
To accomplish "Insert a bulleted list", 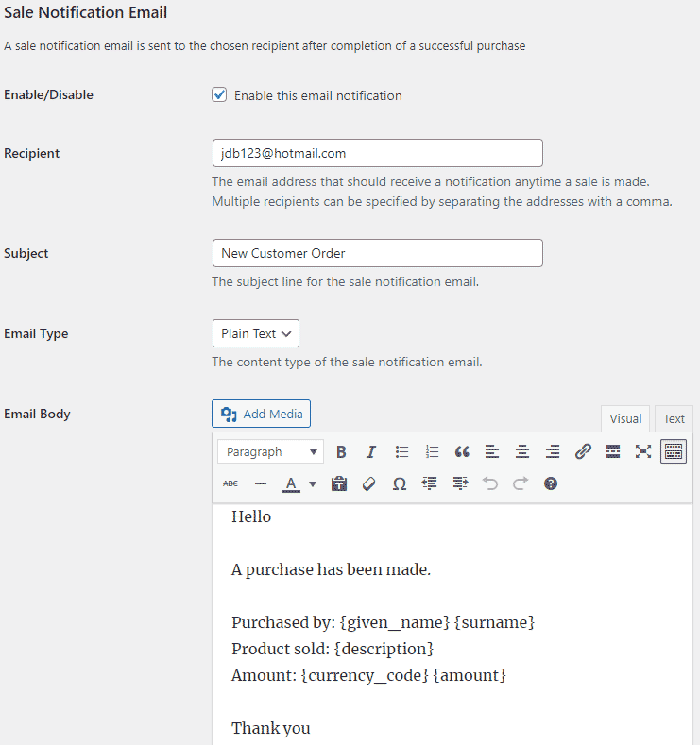I will (x=401, y=451).
